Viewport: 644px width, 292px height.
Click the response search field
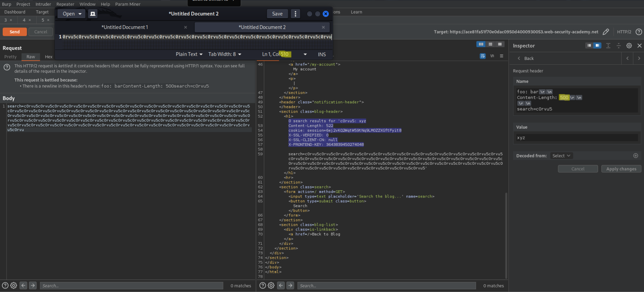coord(386,285)
